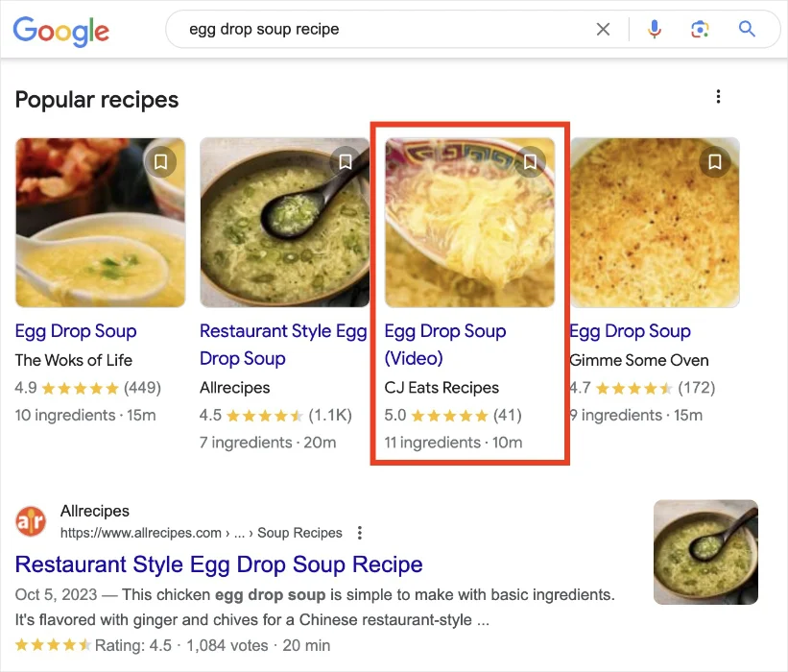Open the Restaurant Style Egg Drop Soup Recipe

[218, 564]
